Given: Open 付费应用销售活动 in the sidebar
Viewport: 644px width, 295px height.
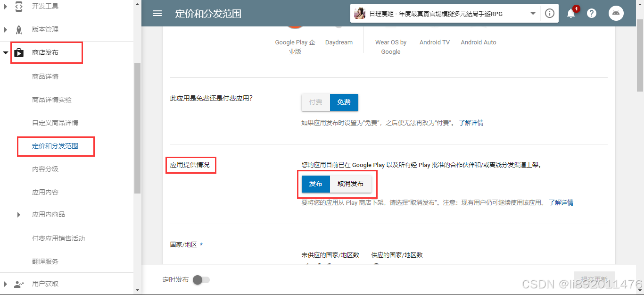Looking at the screenshot, I should click(58, 238).
